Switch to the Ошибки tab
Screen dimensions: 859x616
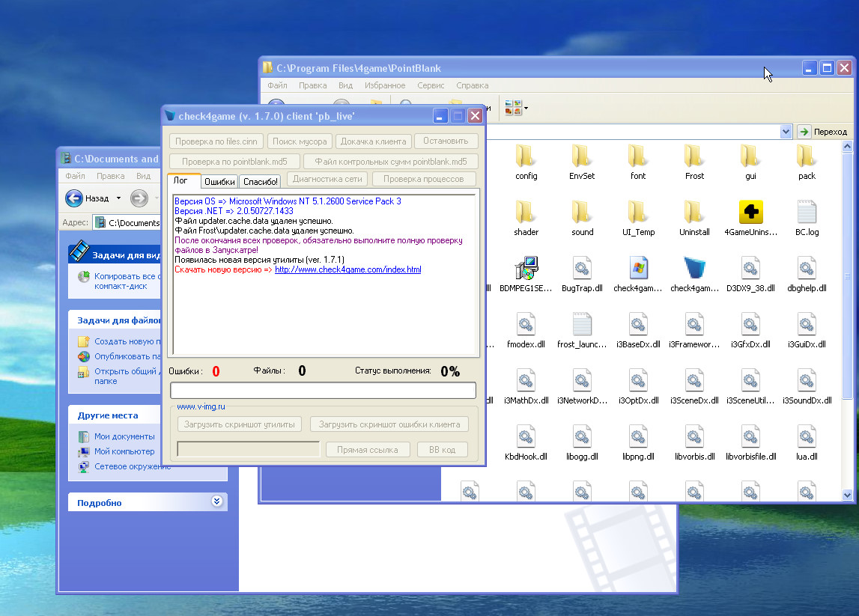click(x=219, y=182)
